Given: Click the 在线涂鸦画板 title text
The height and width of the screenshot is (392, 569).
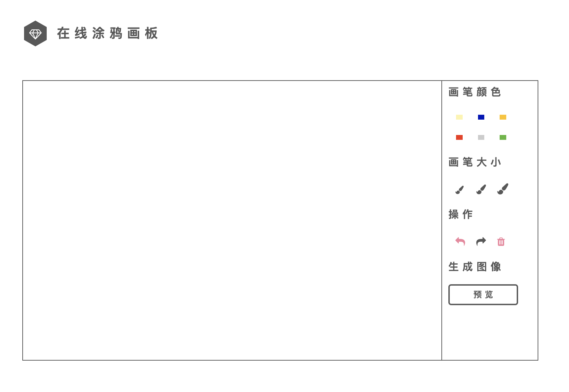Looking at the screenshot, I should point(107,33).
